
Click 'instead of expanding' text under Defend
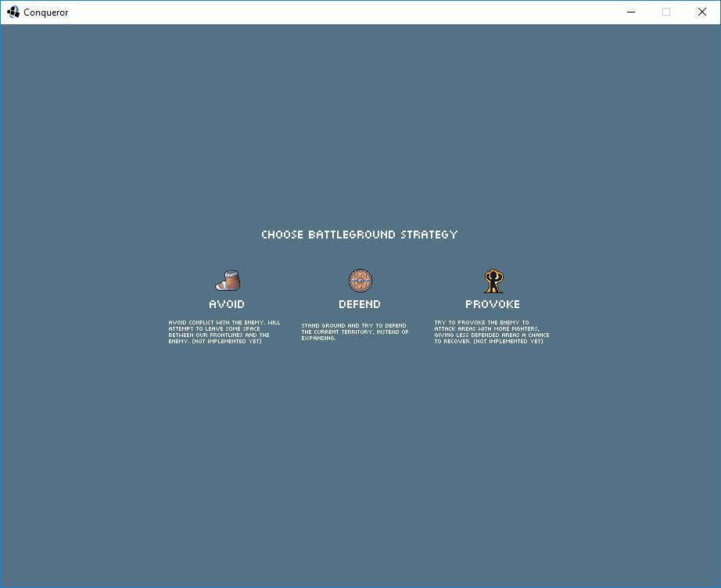tap(354, 335)
